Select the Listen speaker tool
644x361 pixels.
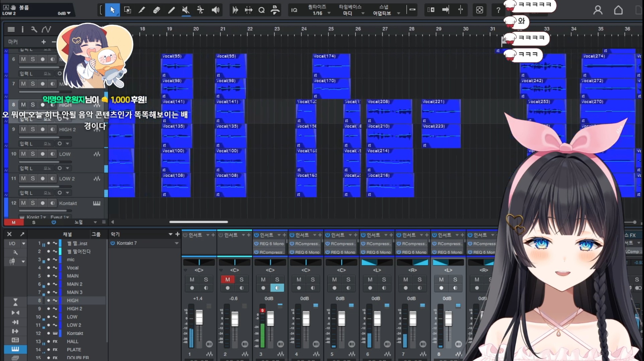point(215,10)
